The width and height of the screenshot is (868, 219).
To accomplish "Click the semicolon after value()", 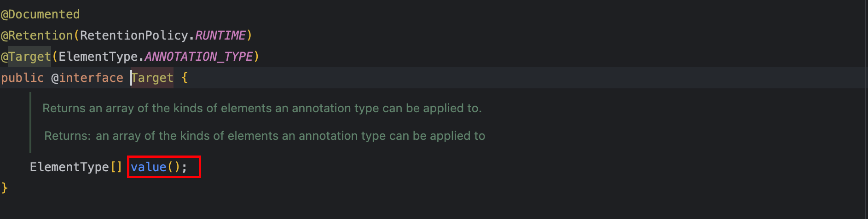I will click(x=185, y=167).
